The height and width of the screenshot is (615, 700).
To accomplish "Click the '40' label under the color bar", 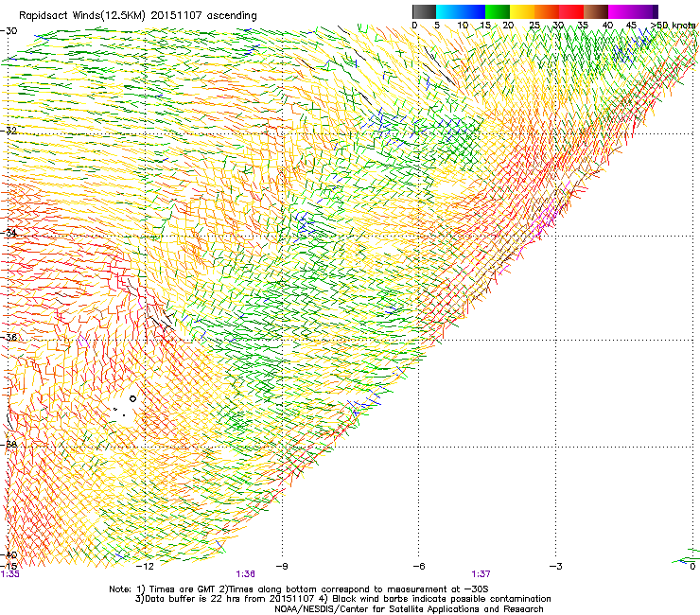I will click(x=607, y=26).
